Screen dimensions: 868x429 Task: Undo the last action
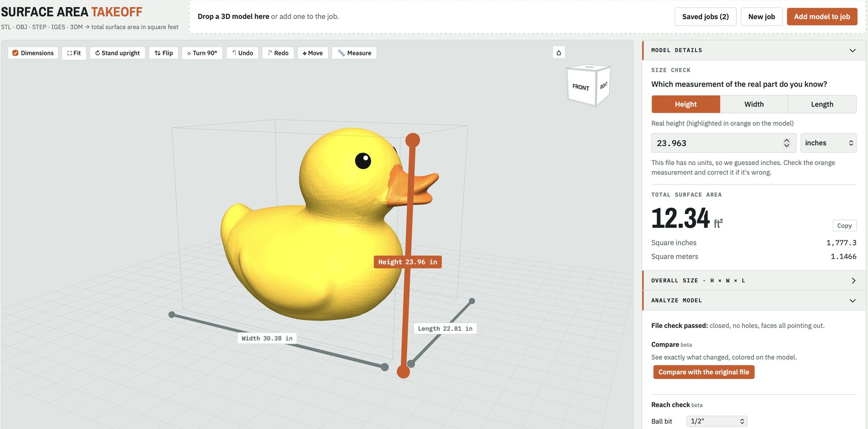click(x=243, y=53)
